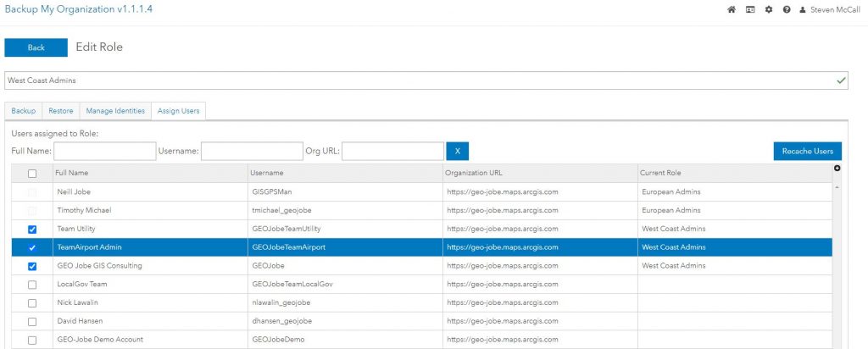The width and height of the screenshot is (868, 349).
Task: Open the ID card icon in header
Action: pyautogui.click(x=750, y=10)
